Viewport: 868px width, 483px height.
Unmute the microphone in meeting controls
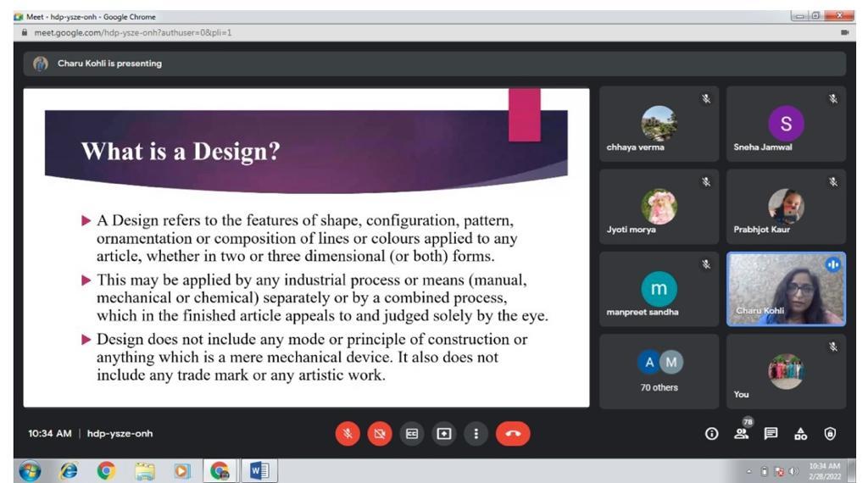[x=348, y=434]
